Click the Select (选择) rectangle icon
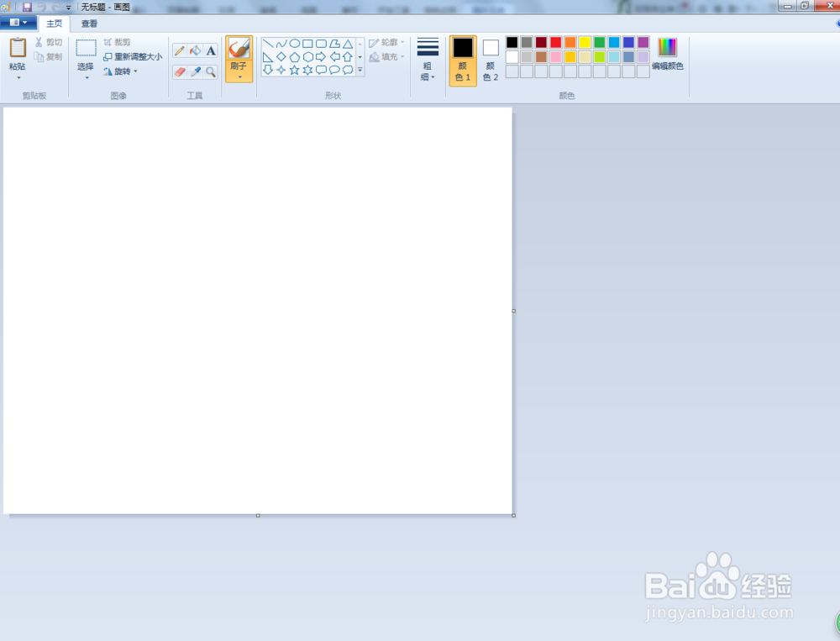840x641 pixels. [x=86, y=48]
